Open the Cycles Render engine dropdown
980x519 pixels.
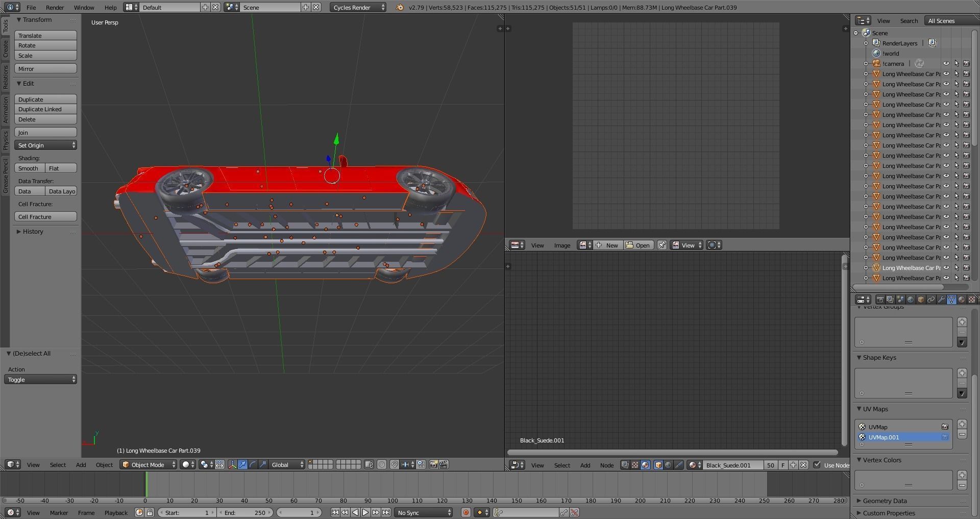(x=358, y=7)
